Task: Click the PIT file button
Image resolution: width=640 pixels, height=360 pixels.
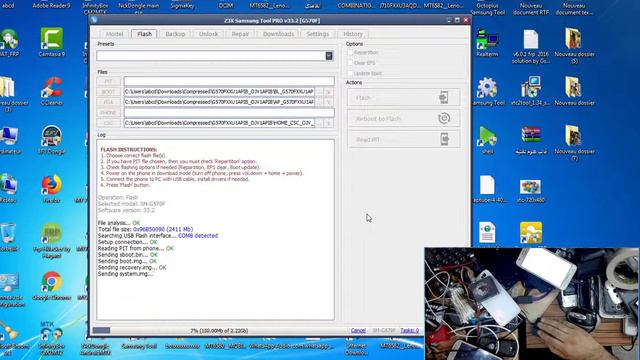Action: 108,81
